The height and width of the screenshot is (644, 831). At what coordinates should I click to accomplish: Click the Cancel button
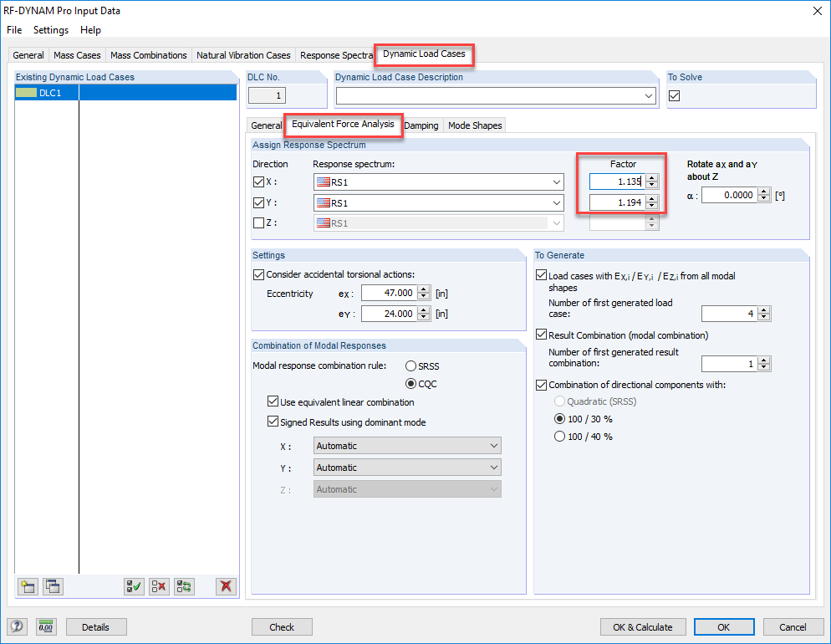coord(793,627)
